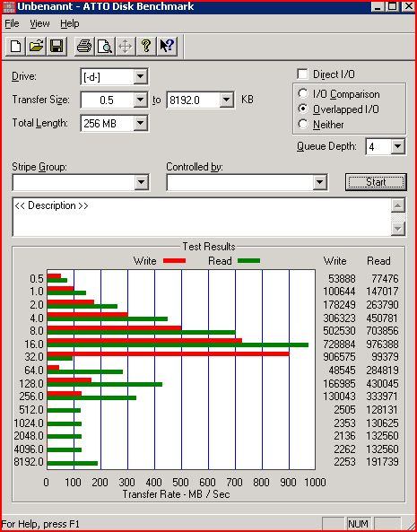
Task: Click the green Read legend swatch
Action: tap(248, 261)
